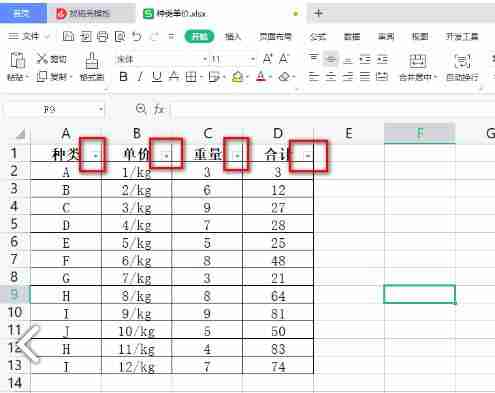
Task: Open the font size dropdown
Action: (253, 59)
